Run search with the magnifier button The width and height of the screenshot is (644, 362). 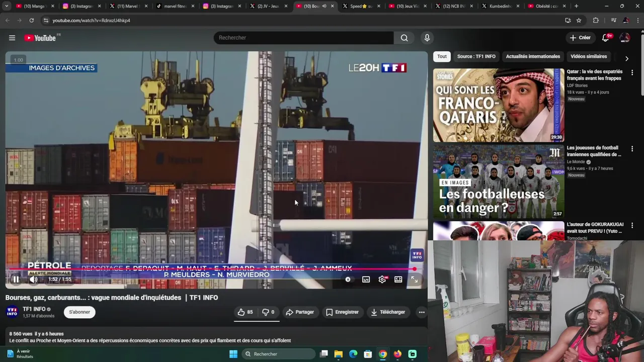404,38
